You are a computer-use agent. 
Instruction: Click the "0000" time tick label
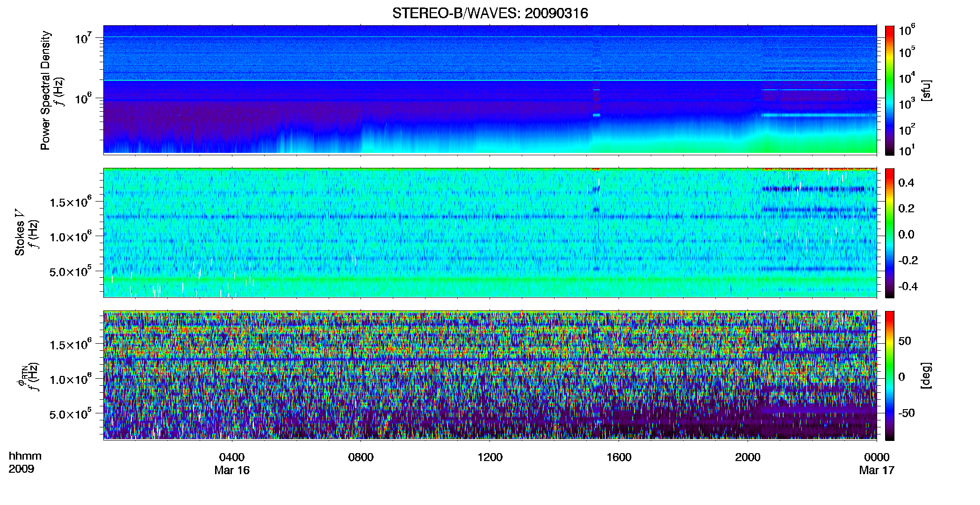coord(877,457)
